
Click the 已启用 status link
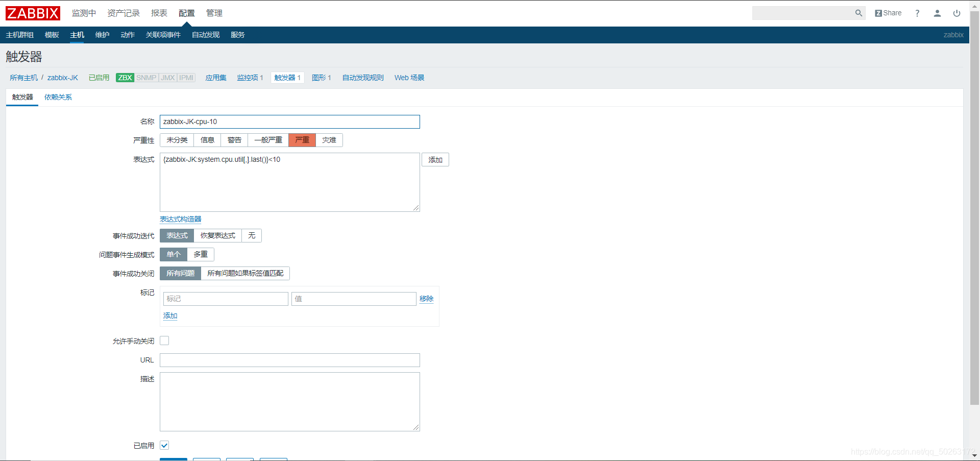pyautogui.click(x=99, y=78)
